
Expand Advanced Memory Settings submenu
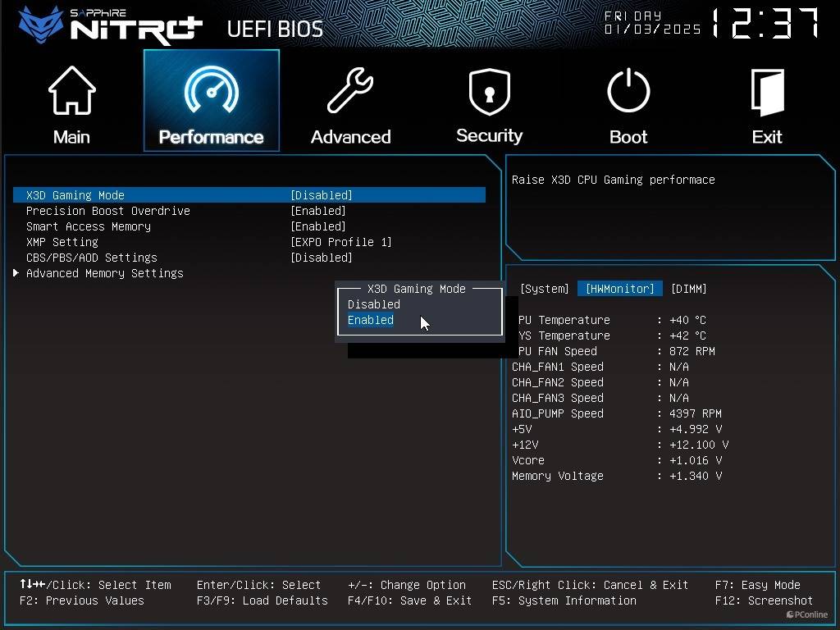click(104, 273)
